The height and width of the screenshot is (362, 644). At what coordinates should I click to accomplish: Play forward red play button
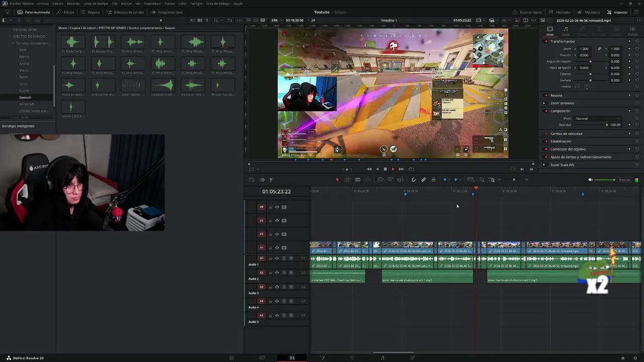click(x=393, y=169)
